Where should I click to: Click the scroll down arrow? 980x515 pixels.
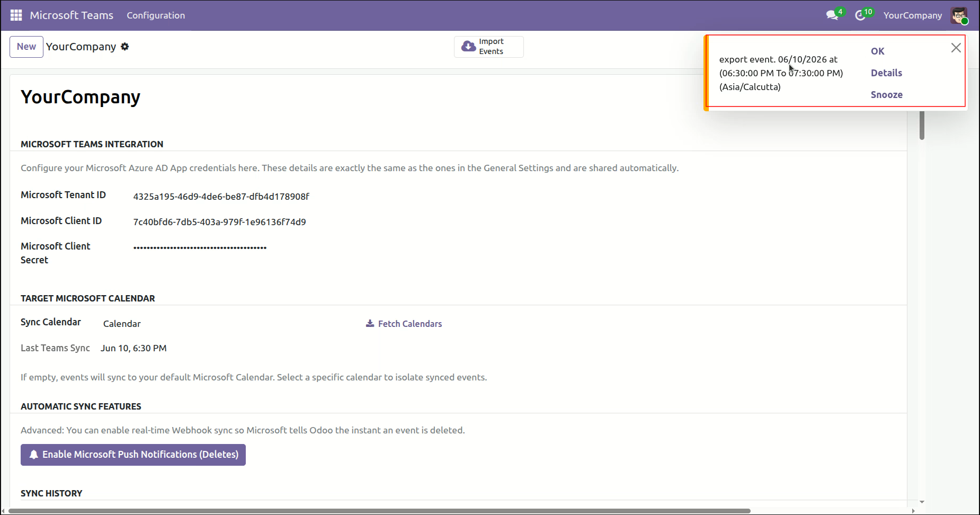coord(922,502)
